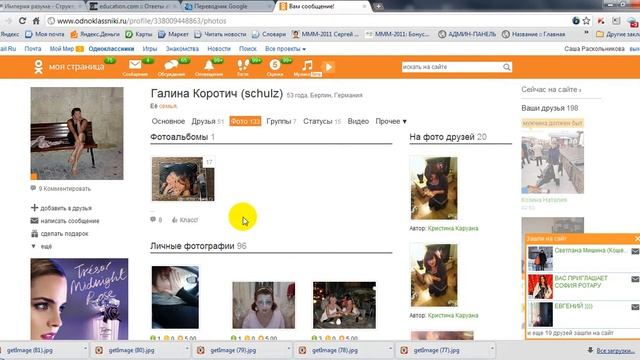The image size is (640, 360).
Task: Close the Зашли на сайт popup
Action: coord(637,238)
